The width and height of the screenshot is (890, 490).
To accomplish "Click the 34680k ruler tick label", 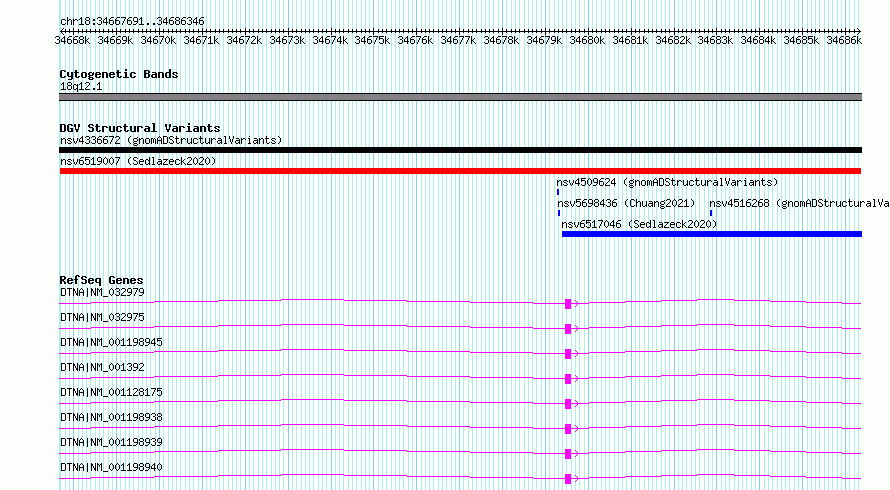I will (x=587, y=40).
